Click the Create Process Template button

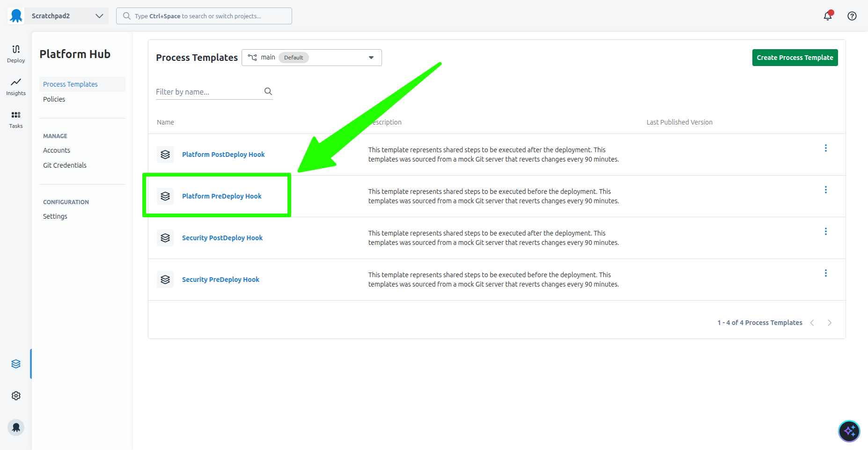click(x=794, y=57)
